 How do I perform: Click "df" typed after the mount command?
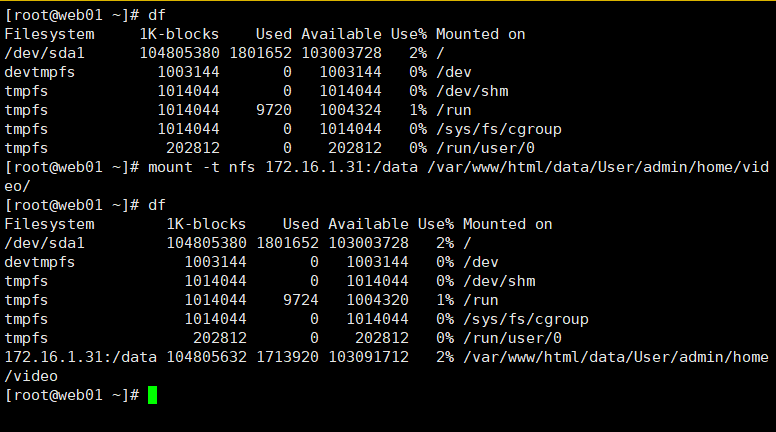(x=157, y=205)
